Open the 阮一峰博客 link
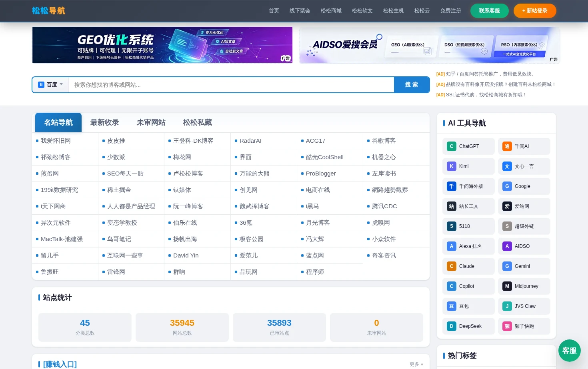Screen dimensions: 588x369 click(x=188, y=206)
